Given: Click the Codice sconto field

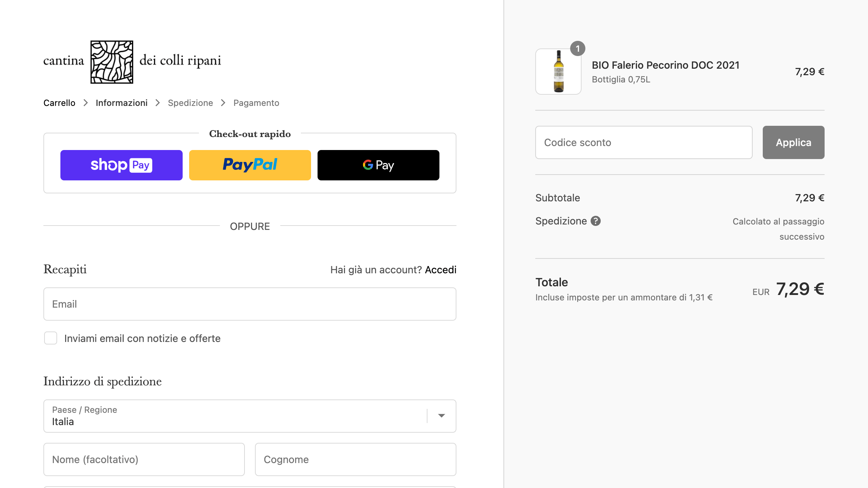Looking at the screenshot, I should [x=644, y=142].
